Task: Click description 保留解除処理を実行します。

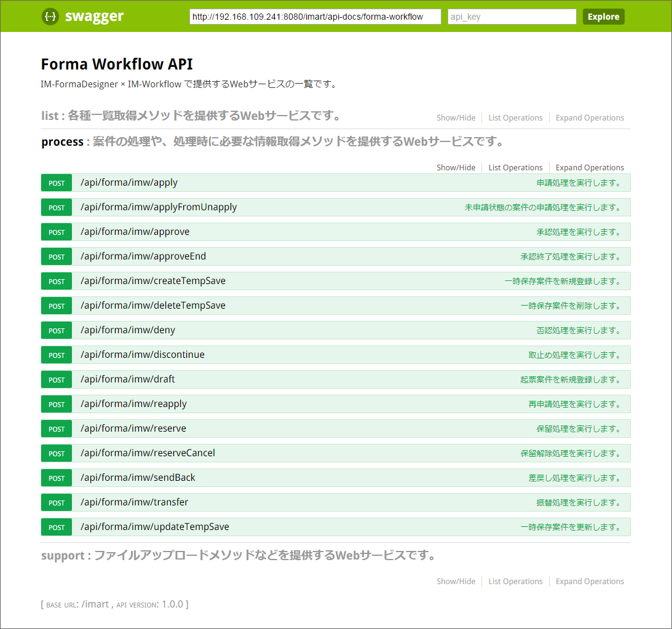Action: [571, 453]
